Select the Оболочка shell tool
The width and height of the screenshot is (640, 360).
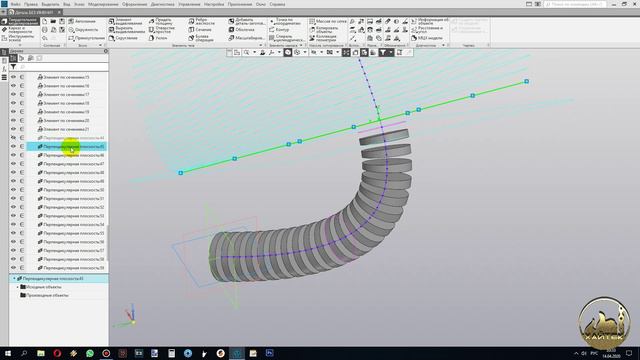pos(242,30)
